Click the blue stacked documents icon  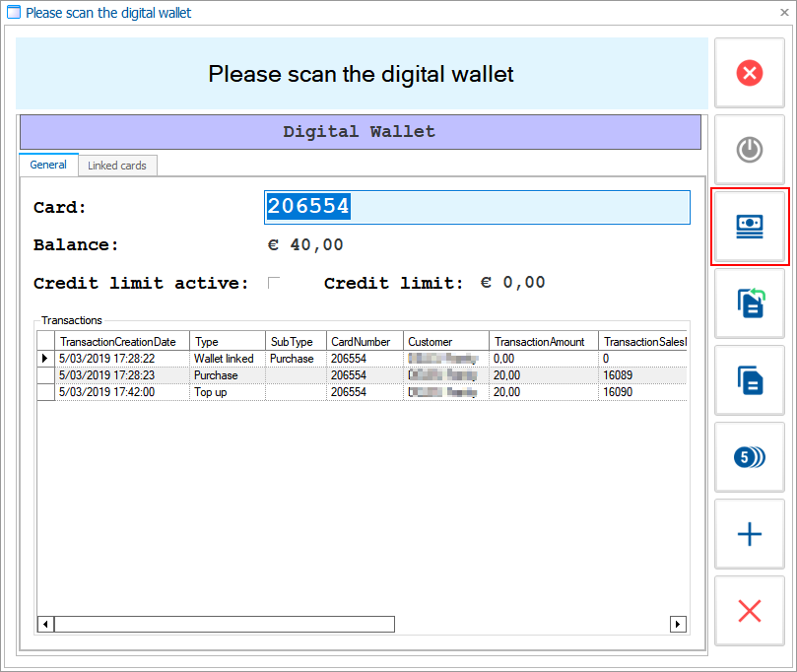pyautogui.click(x=749, y=380)
